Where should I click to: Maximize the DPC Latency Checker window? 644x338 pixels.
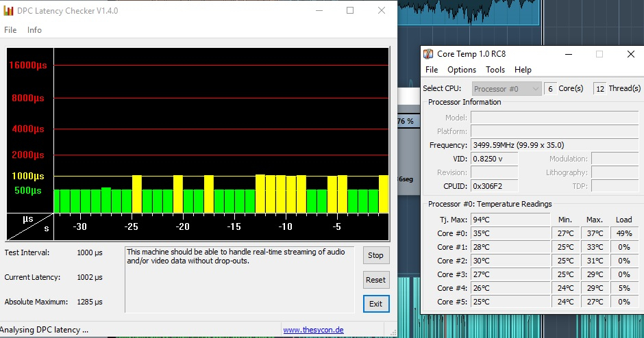click(350, 10)
